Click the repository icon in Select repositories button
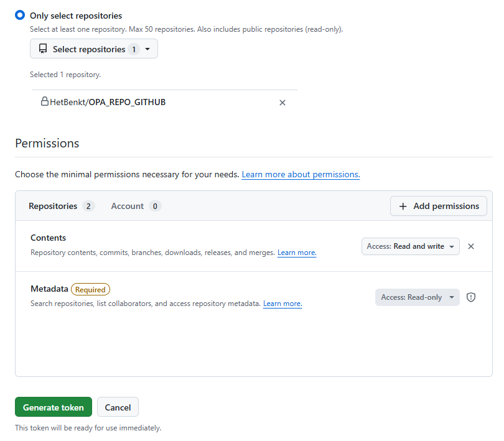Viewport: 504px width, 441px height. click(x=43, y=49)
